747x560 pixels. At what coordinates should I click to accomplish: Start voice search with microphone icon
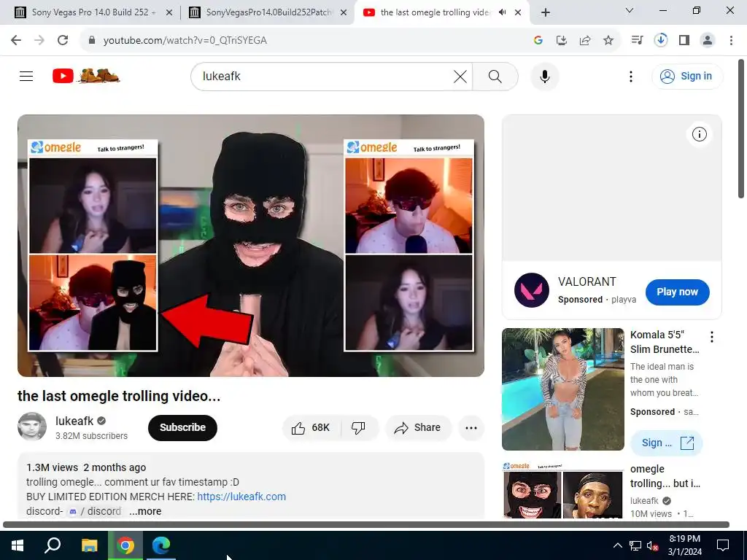[544, 76]
